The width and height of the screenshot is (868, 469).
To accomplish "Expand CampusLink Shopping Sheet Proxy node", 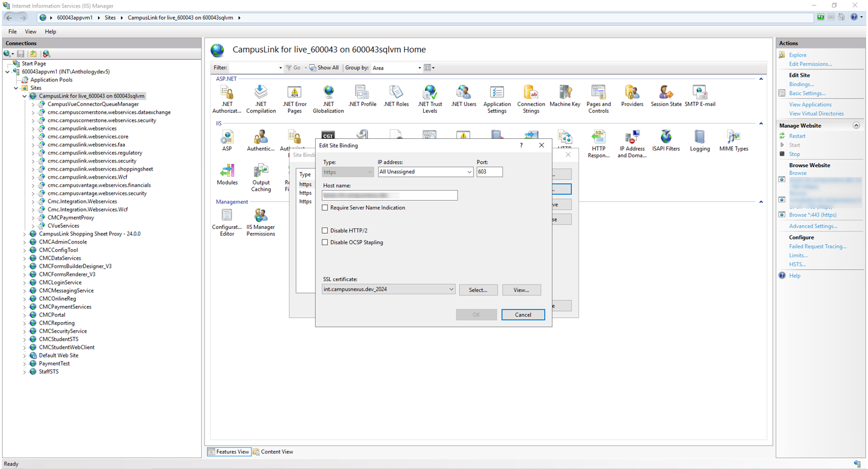I will 25,234.
